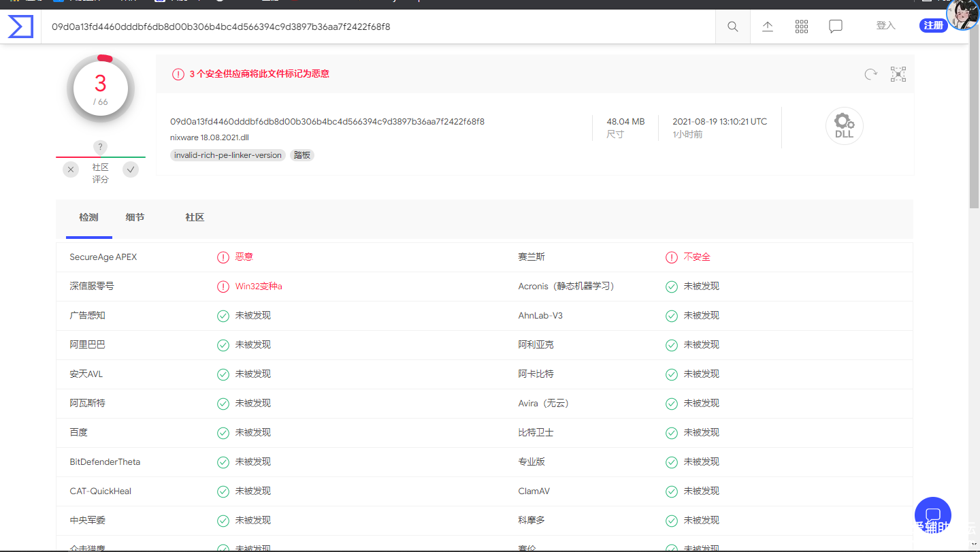The image size is (980, 552).
Task: Switch to the 检测 tab
Action: (x=88, y=218)
